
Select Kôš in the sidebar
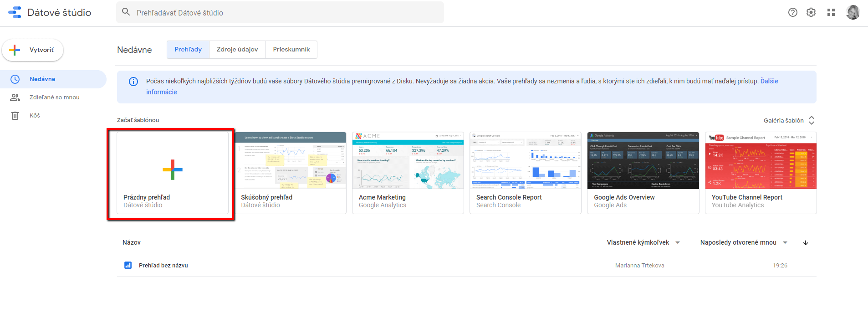coord(53,116)
